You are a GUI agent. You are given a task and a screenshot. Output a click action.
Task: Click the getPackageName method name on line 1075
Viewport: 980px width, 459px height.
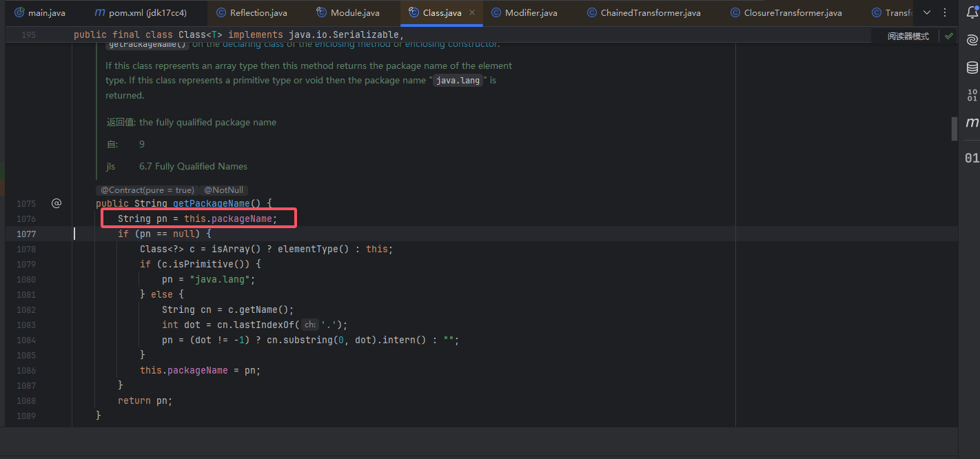click(x=212, y=203)
